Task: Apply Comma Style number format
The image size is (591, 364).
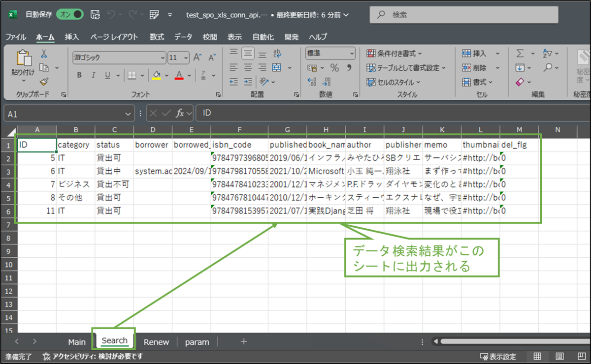Action: (349, 68)
